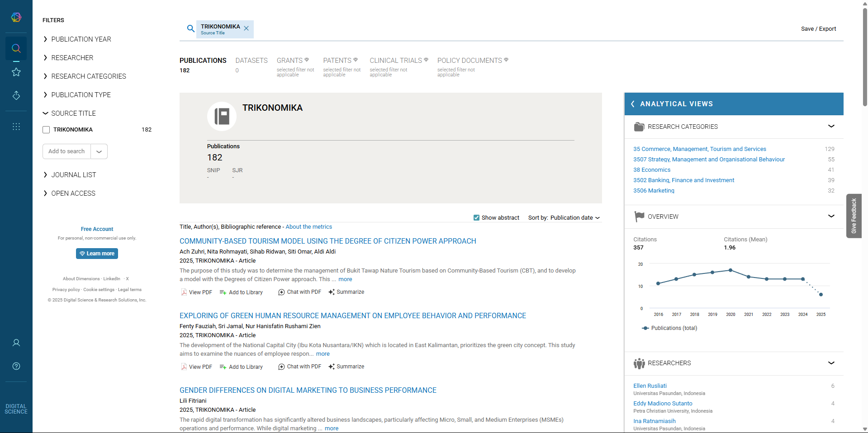Collapse the Source Title filter
The width and height of the screenshot is (868, 433).
click(x=69, y=113)
